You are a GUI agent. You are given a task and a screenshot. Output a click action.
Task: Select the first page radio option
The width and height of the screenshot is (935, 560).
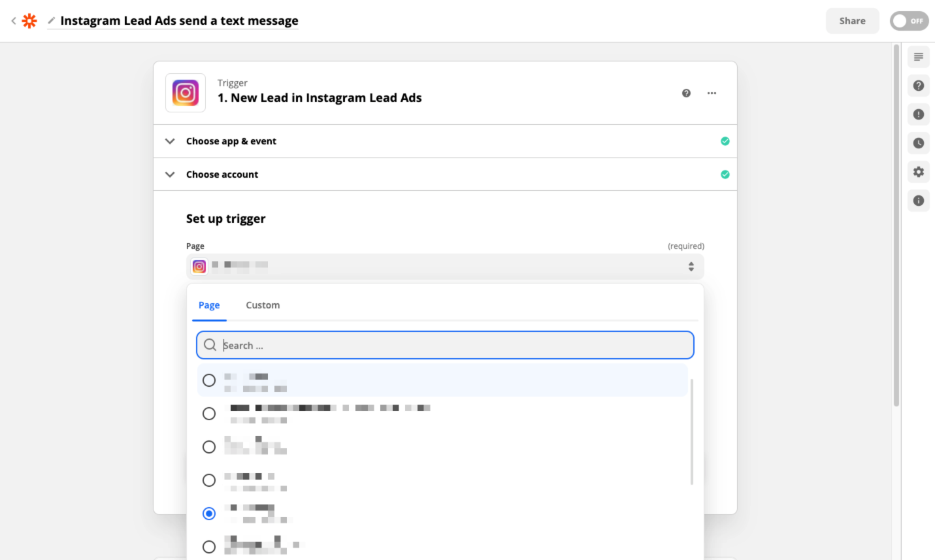click(209, 380)
